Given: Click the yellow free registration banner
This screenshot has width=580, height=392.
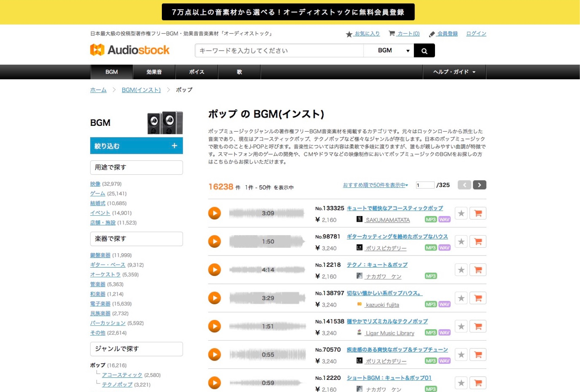Looking at the screenshot, I should tap(288, 12).
